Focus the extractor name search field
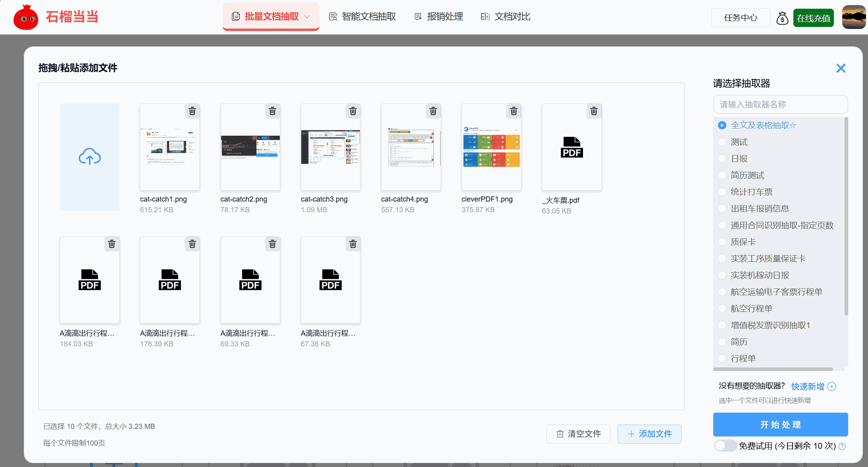 pyautogui.click(x=780, y=104)
